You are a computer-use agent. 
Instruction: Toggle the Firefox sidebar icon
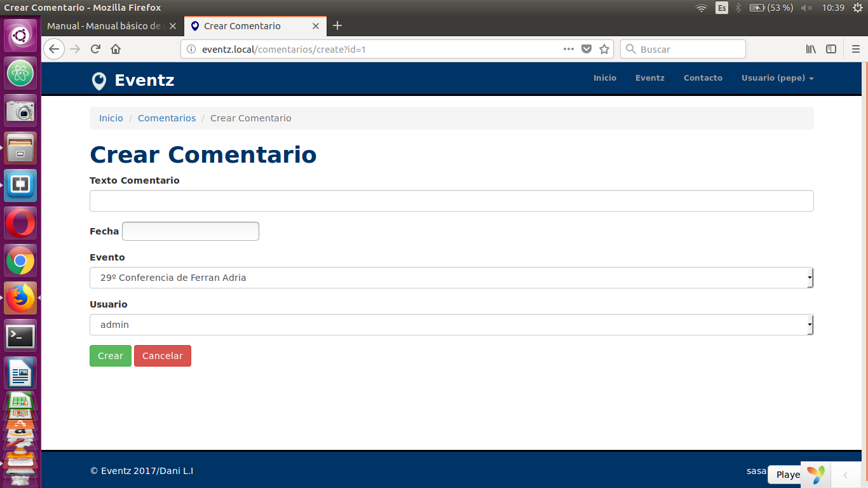831,49
